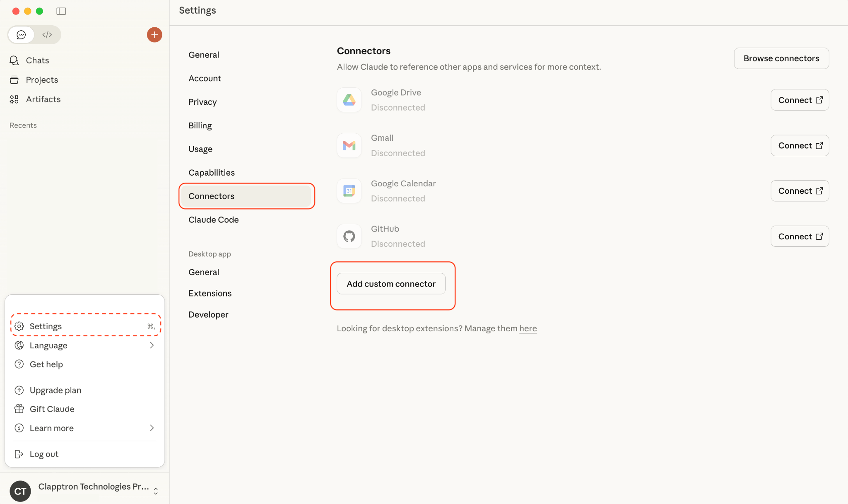Open Artifacts from the sidebar

(x=43, y=99)
